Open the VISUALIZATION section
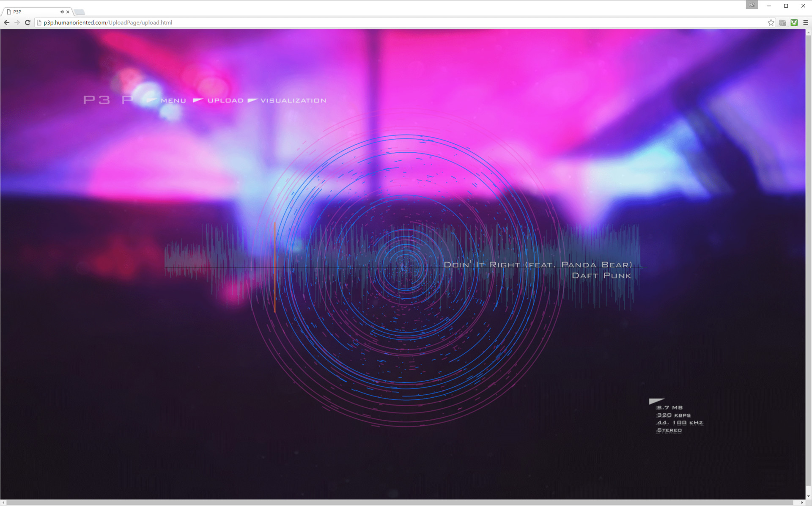 tap(294, 100)
